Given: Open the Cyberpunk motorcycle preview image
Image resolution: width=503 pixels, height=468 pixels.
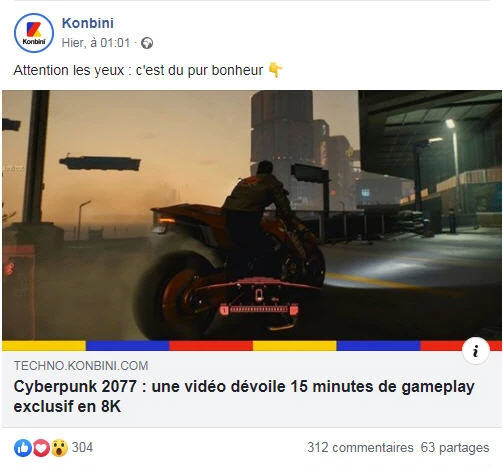Looking at the screenshot, I should [x=252, y=215].
